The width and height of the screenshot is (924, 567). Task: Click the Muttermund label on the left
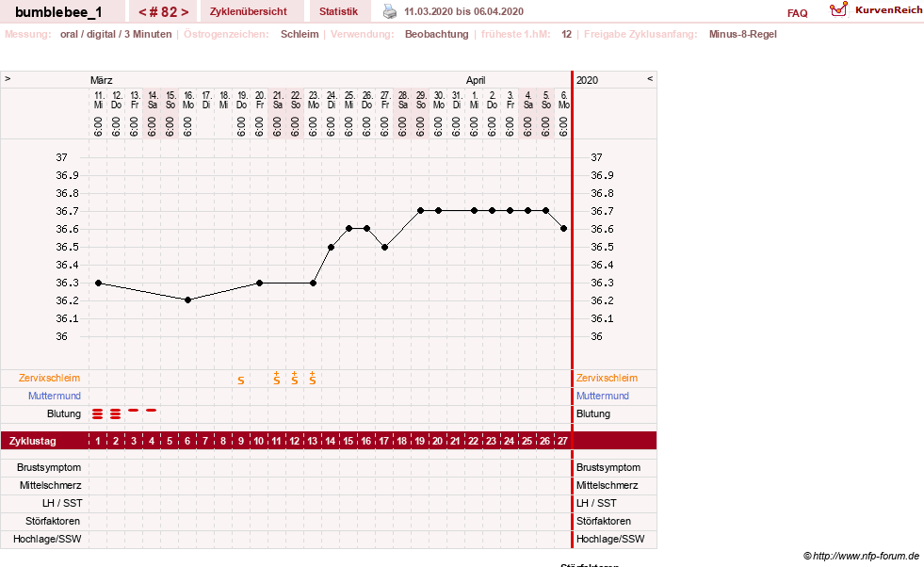click(x=55, y=396)
